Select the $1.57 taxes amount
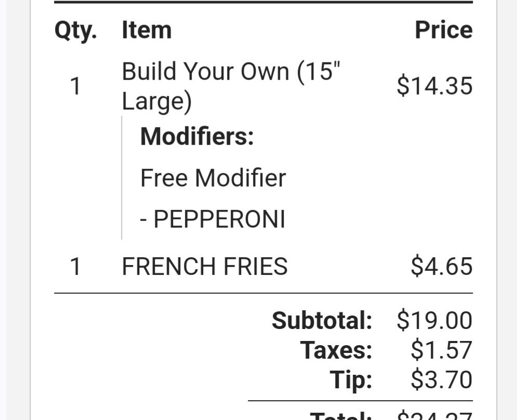The width and height of the screenshot is (517, 420). coord(442,350)
